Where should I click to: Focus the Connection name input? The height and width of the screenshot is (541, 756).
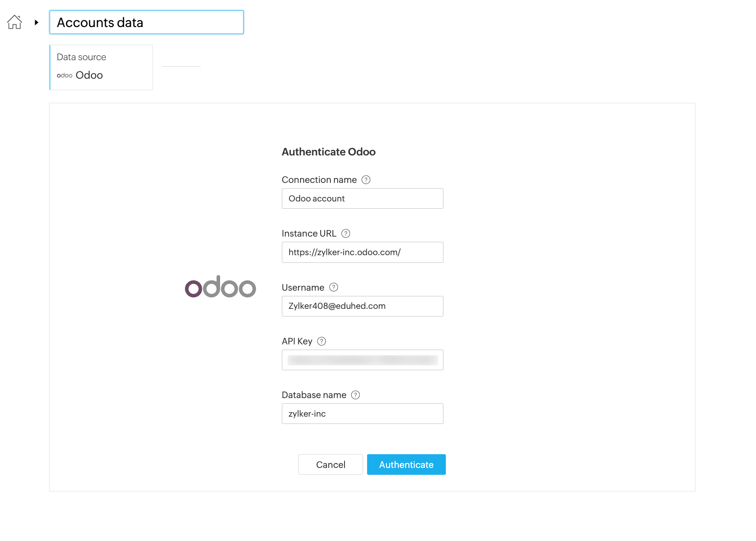tap(362, 199)
